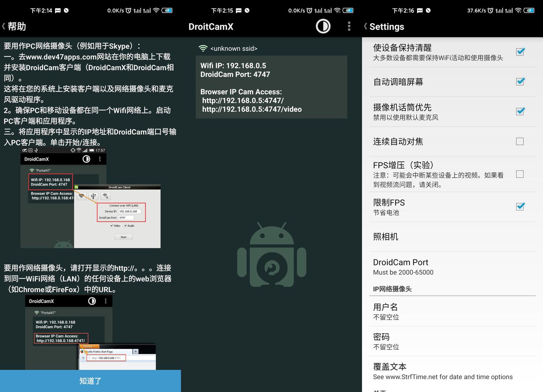Tap the WiFi icon beside unknown ssid
Viewport: 543px width, 392px height.
(x=203, y=49)
